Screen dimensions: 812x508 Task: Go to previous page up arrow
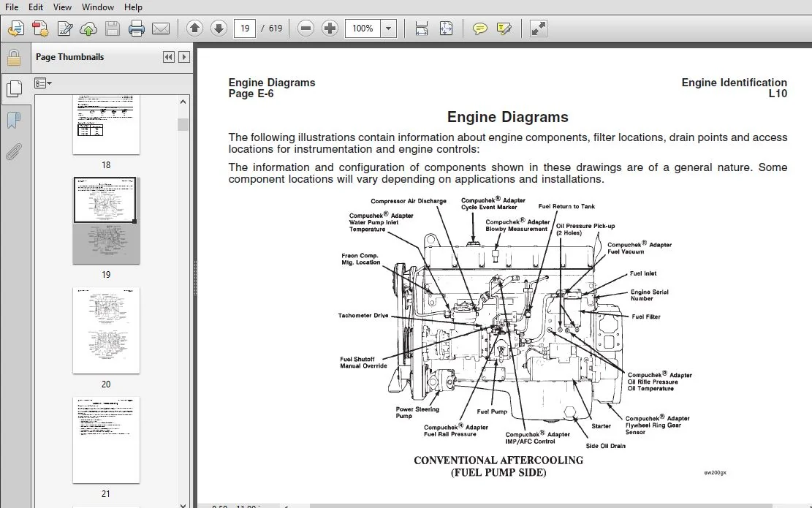point(194,29)
